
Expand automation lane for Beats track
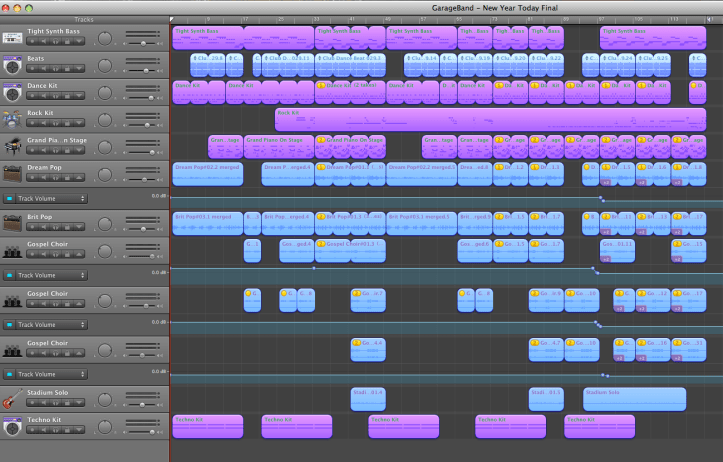tap(79, 69)
